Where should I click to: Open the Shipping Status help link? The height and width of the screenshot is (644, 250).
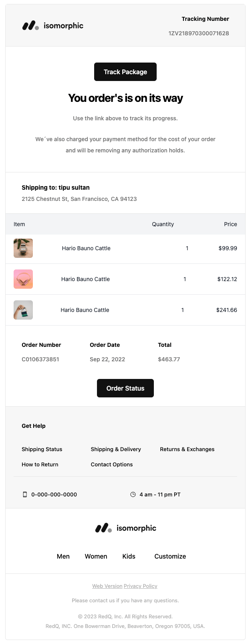[42, 449]
